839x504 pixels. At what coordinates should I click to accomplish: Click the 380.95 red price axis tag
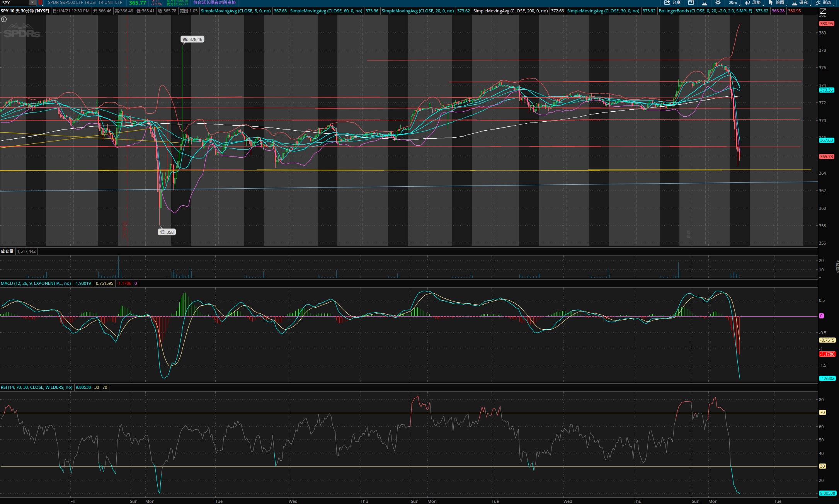pyautogui.click(x=826, y=24)
